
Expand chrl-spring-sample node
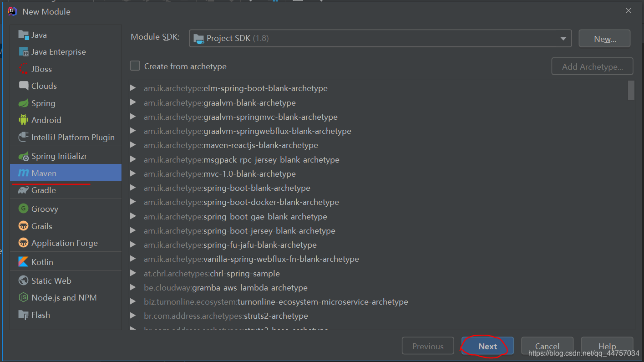[133, 273]
